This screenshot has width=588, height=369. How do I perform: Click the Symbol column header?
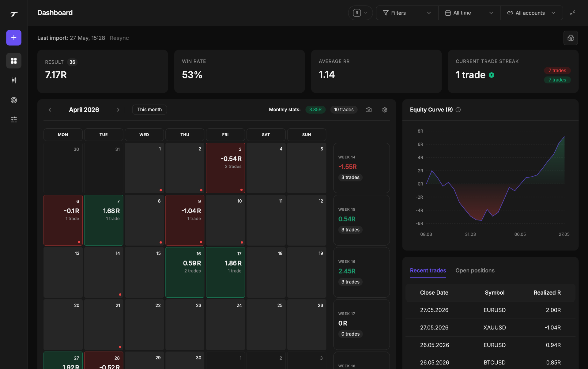494,293
